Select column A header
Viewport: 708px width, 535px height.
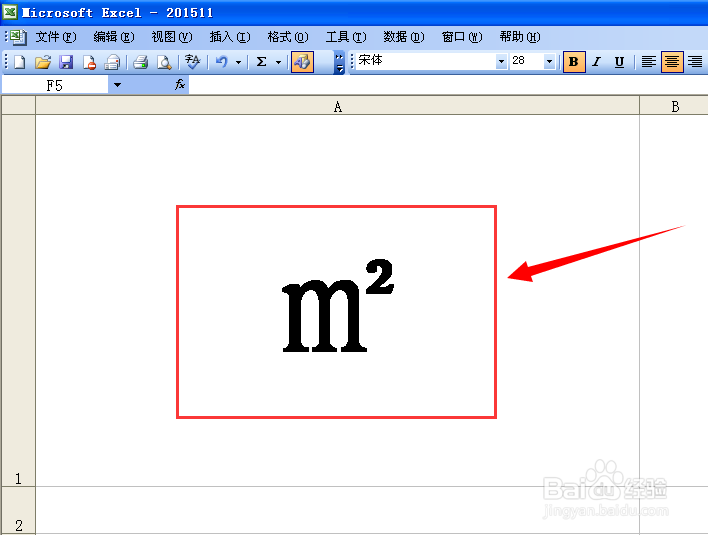click(337, 106)
